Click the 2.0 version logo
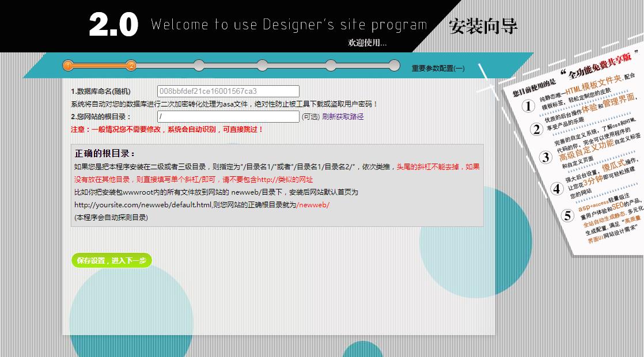Viewport: 644px width, 357px height. [x=113, y=24]
